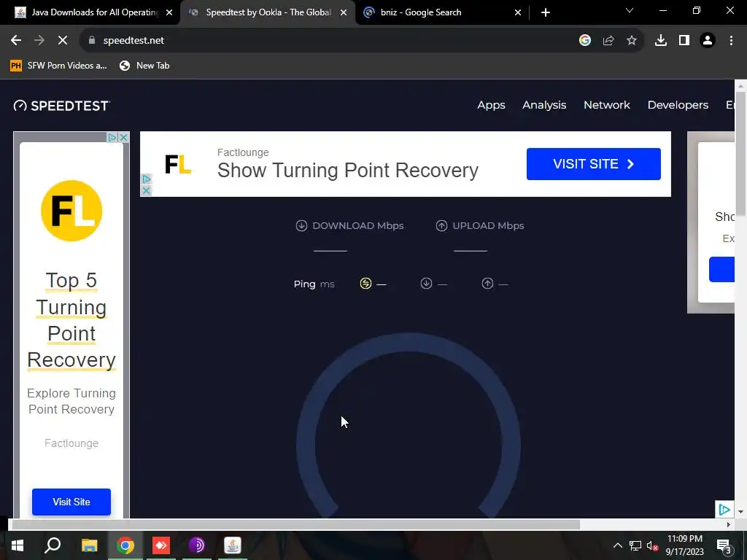Toggle the Chrome side panel icon
747x560 pixels.
pyautogui.click(x=684, y=41)
